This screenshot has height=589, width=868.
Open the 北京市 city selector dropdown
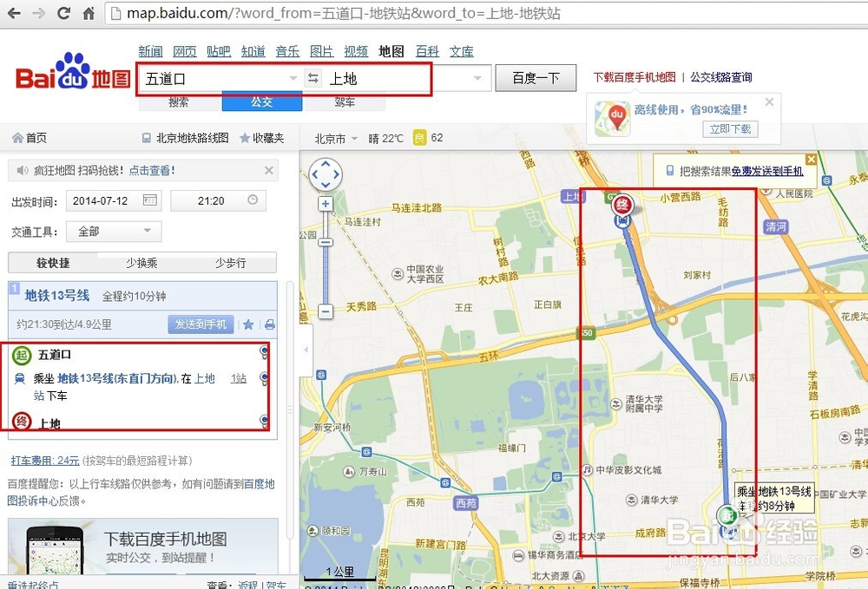point(337,138)
